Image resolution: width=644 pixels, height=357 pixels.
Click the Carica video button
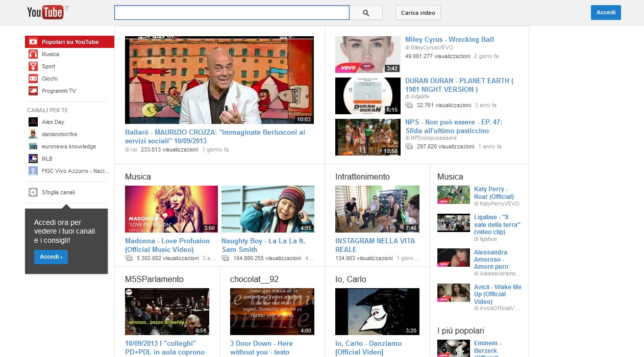click(x=418, y=13)
